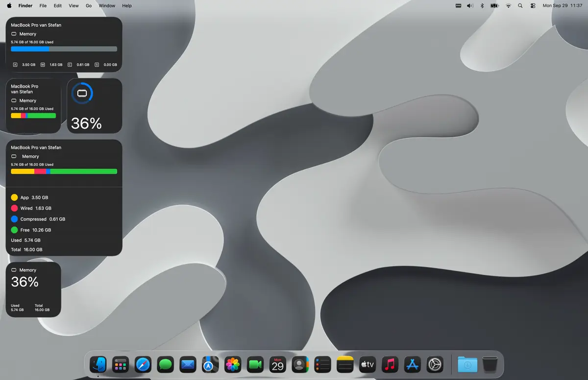The height and width of the screenshot is (380, 588).
Task: Open Spotlight search magnifying glass
Action: (520, 6)
